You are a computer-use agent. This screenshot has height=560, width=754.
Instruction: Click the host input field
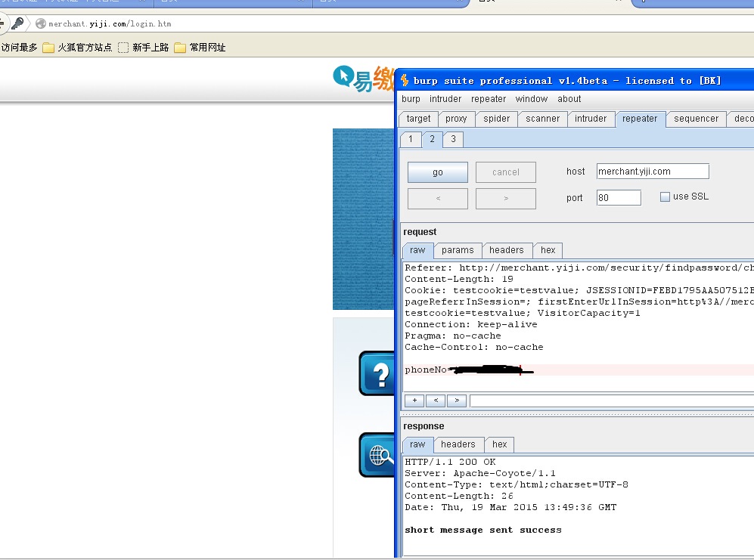(653, 172)
